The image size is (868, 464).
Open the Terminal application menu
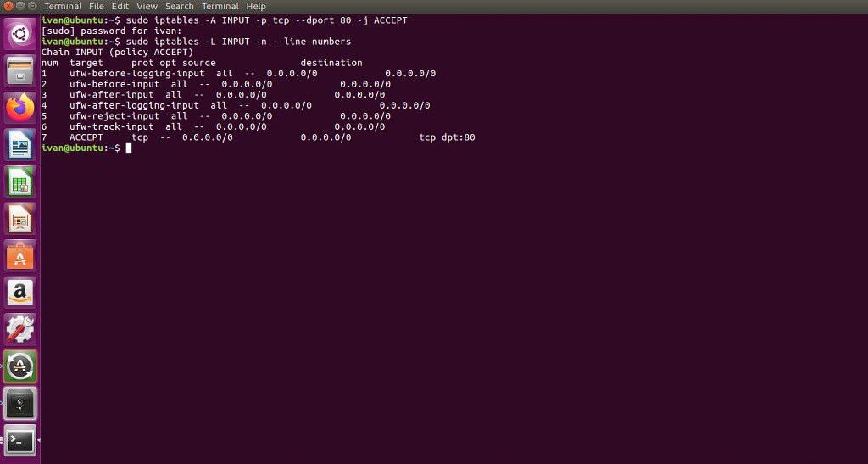63,6
